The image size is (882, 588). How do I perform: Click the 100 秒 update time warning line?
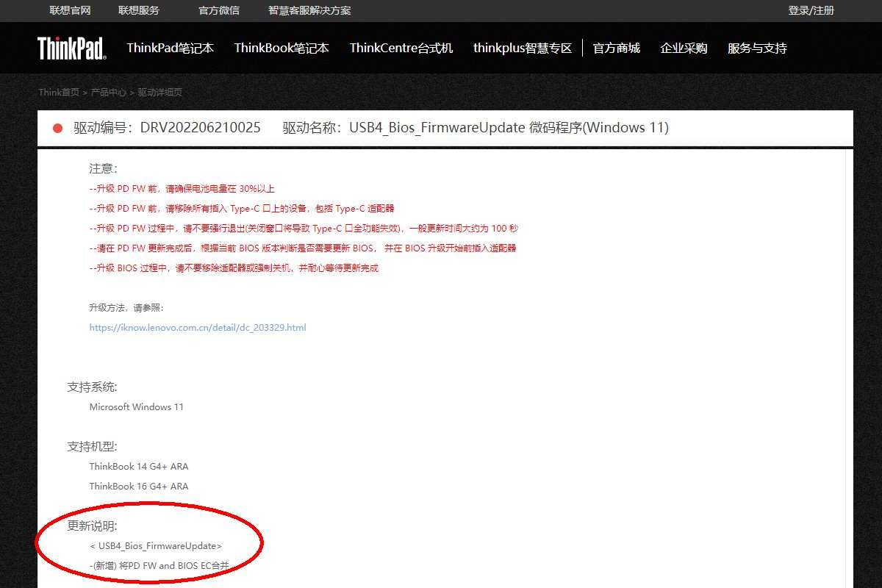[x=304, y=229]
